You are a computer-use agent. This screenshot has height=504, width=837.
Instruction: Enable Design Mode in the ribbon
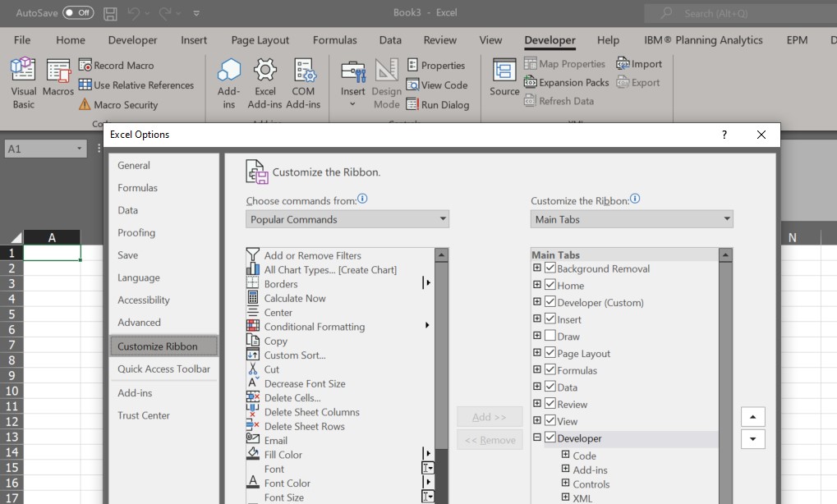point(386,83)
